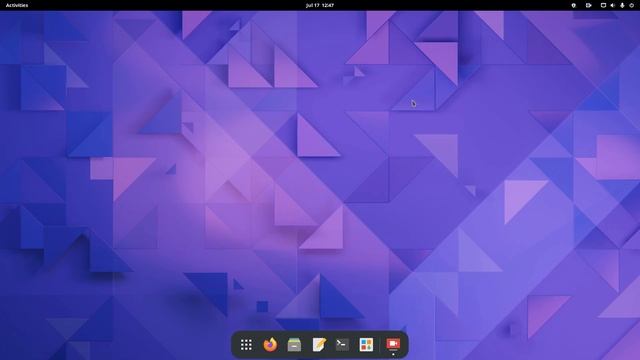Launch the Terminal from the dock
The image size is (640, 360).
[x=342, y=345]
